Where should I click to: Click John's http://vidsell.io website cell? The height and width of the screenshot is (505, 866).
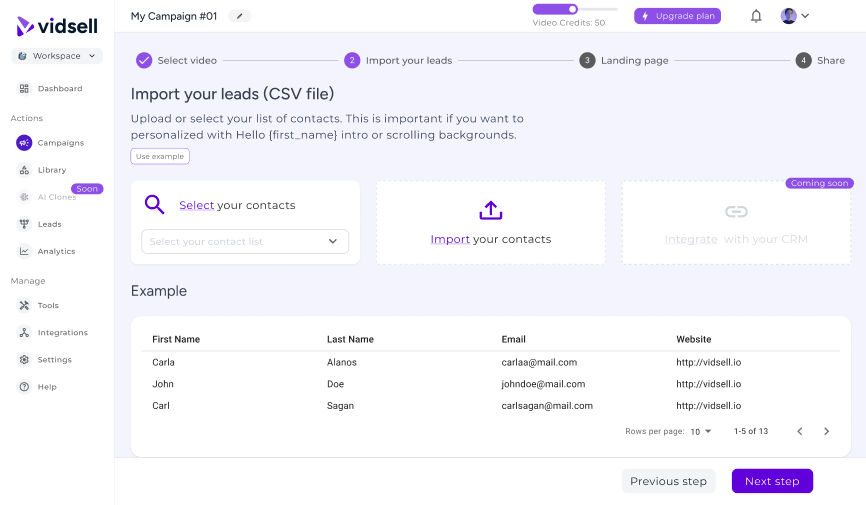(709, 384)
